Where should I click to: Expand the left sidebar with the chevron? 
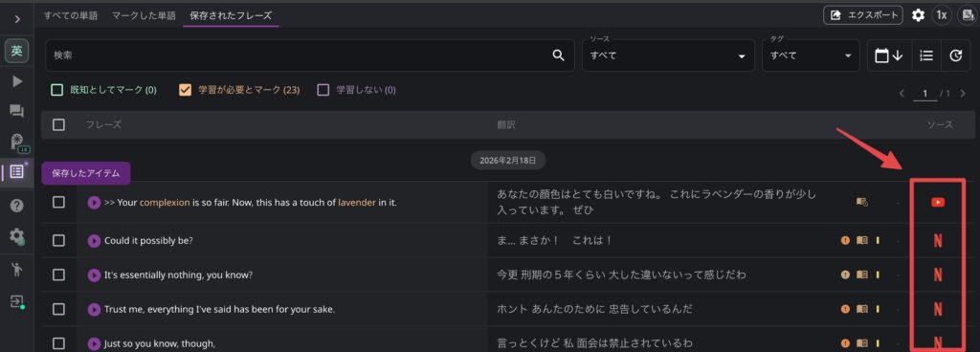(17, 19)
